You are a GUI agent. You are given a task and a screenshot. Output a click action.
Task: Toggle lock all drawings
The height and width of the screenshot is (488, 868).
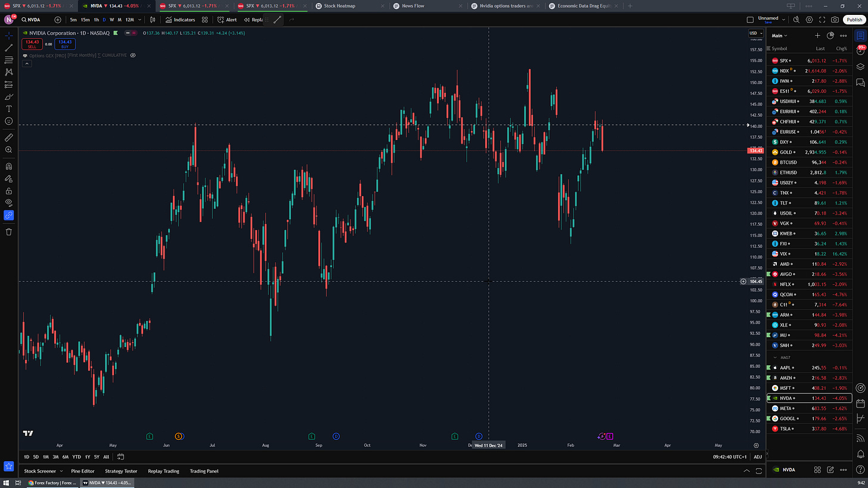pyautogui.click(x=9, y=191)
